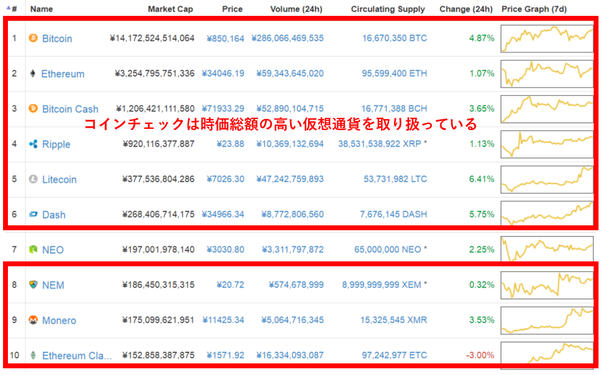Click NEO supply 65,000,000 NEO
This screenshot has height=375, width=604.
388,249
